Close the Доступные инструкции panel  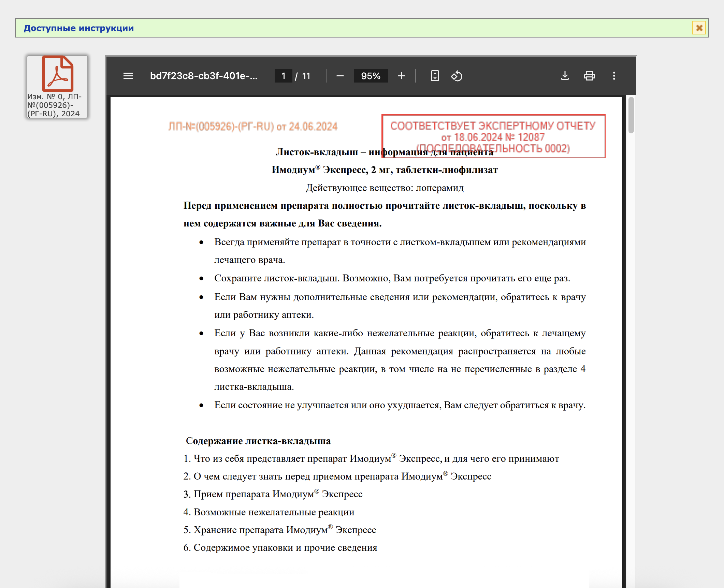[x=699, y=28]
